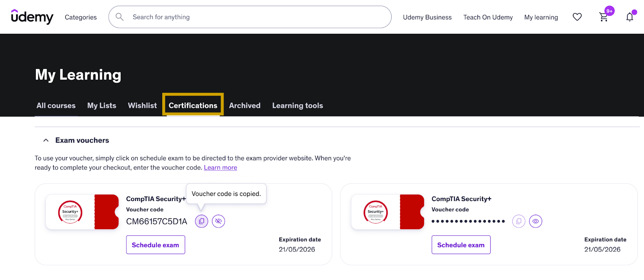Select the Certifications tab

pyautogui.click(x=193, y=106)
